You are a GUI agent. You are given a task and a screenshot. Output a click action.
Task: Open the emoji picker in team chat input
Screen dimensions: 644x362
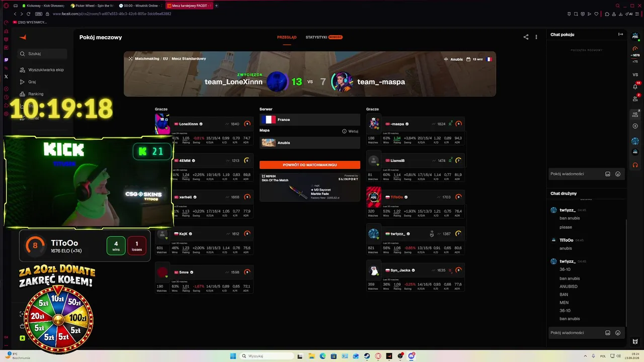pyautogui.click(x=618, y=333)
